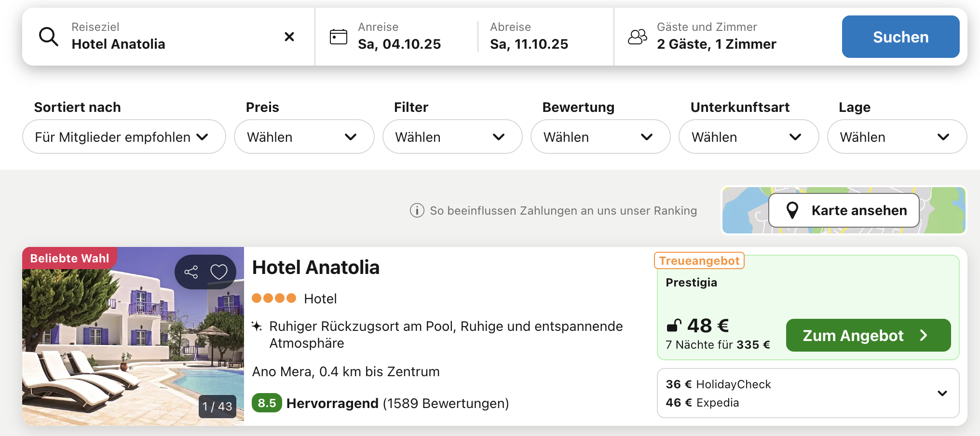
Task: Open the Preis dropdown
Action: coord(304,137)
